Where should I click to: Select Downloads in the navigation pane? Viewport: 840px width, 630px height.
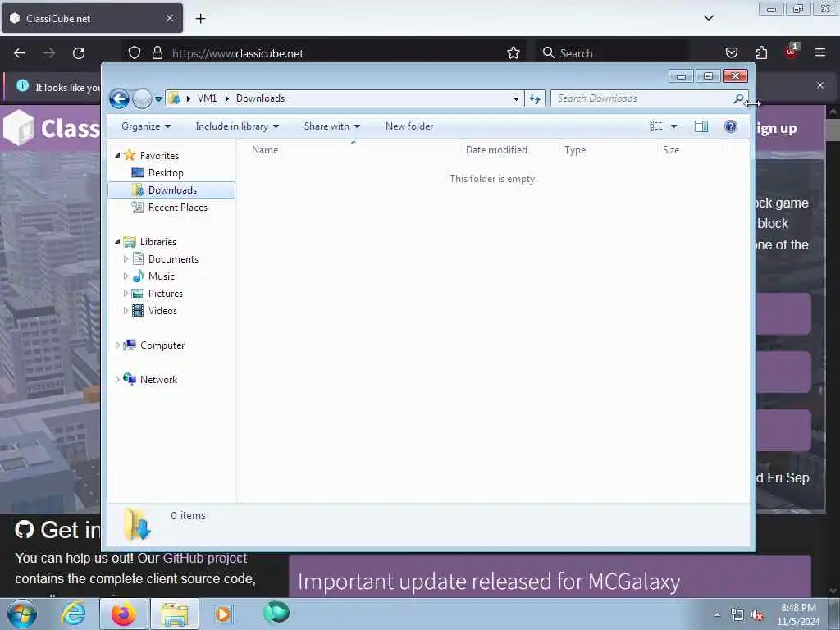click(x=171, y=190)
